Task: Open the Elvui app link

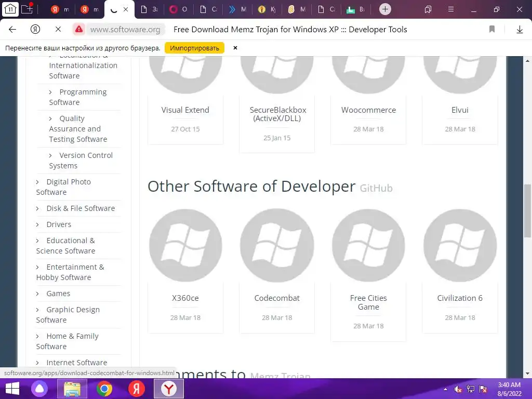Action: coord(460,110)
